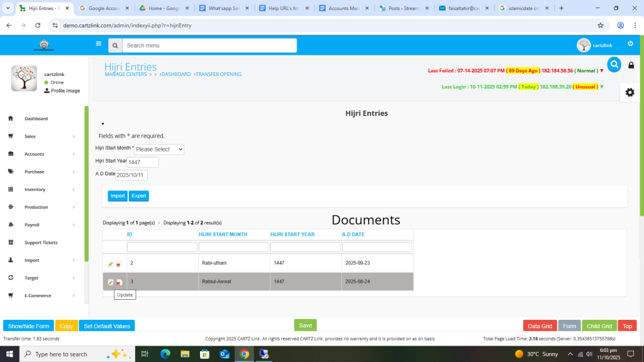Switch to the Google Account browser tab
Screen dimensions: 644x362
point(105,8)
